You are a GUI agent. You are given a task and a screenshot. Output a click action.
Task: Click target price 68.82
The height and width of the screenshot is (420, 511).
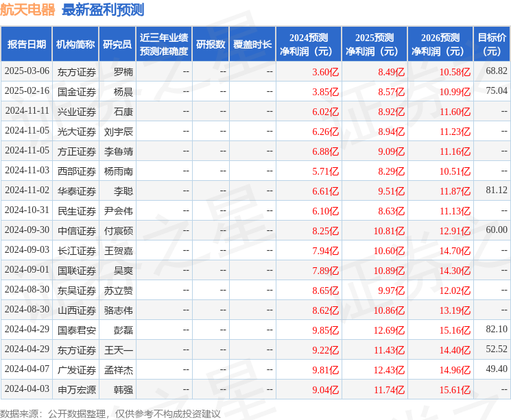point(497,71)
